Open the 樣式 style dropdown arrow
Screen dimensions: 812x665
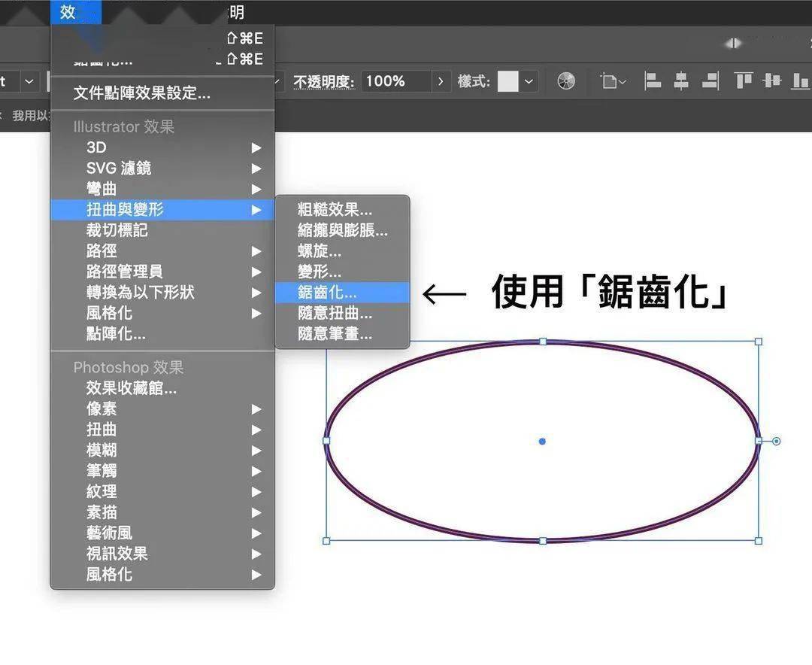[529, 81]
